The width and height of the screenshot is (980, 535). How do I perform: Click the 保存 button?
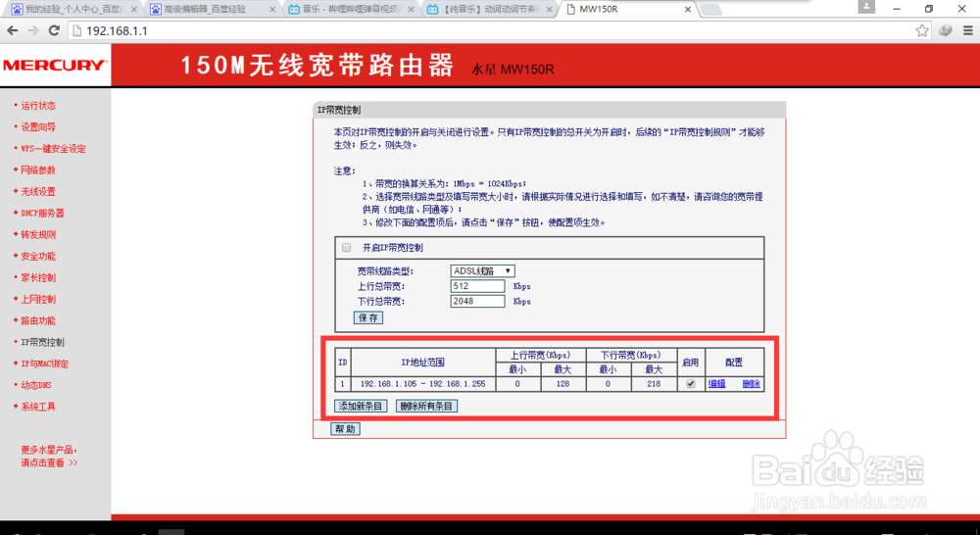click(368, 317)
